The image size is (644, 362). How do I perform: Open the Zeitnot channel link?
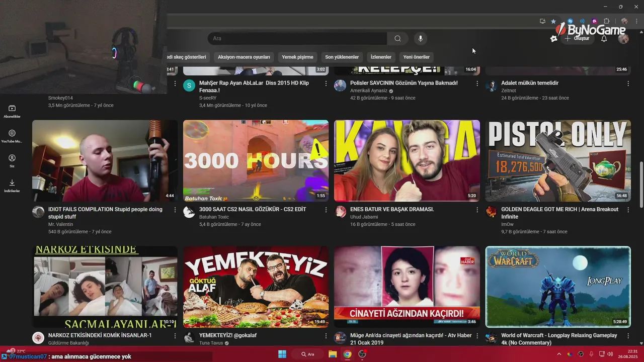tap(509, 90)
